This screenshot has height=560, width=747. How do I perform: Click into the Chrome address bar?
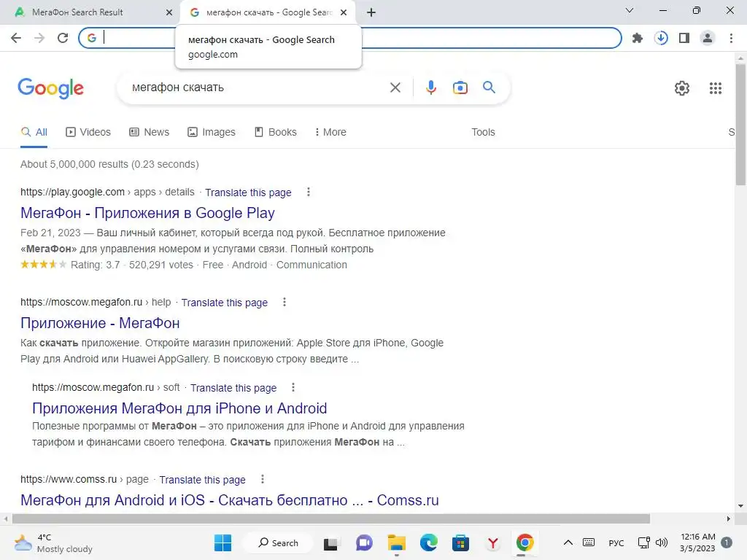[350, 38]
